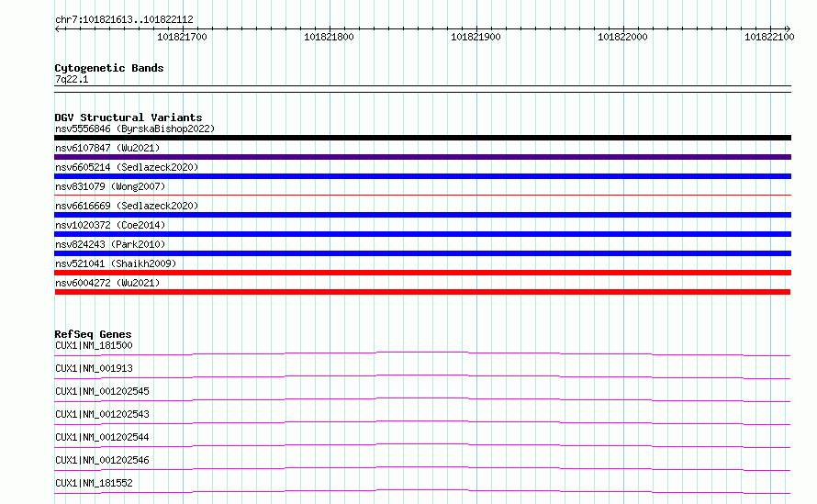Viewport: 817px width, 504px height.
Task: Click the nsv521041 (Shaikh2009) label
Action: pos(116,263)
